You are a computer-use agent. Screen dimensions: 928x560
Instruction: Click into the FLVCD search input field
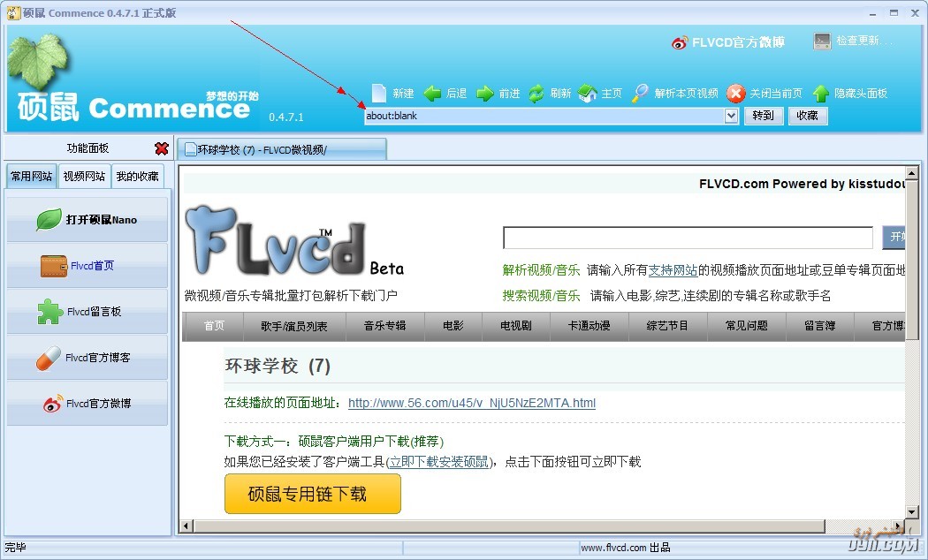pyautogui.click(x=688, y=238)
